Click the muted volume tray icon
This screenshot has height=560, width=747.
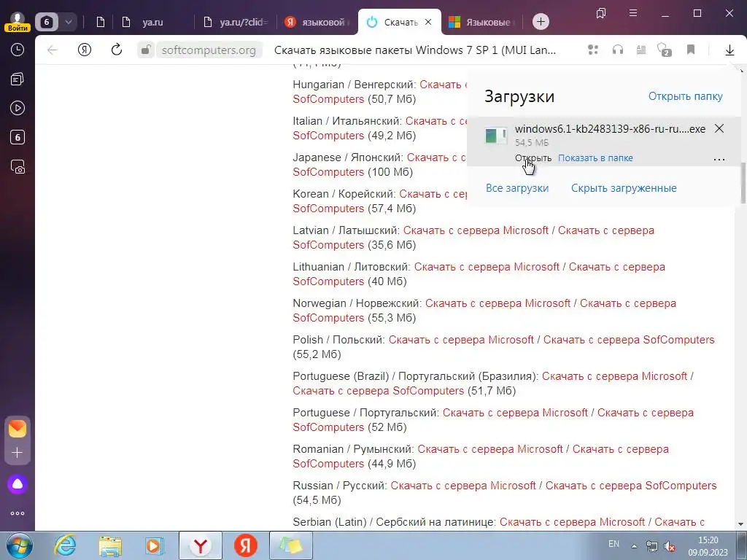670,546
